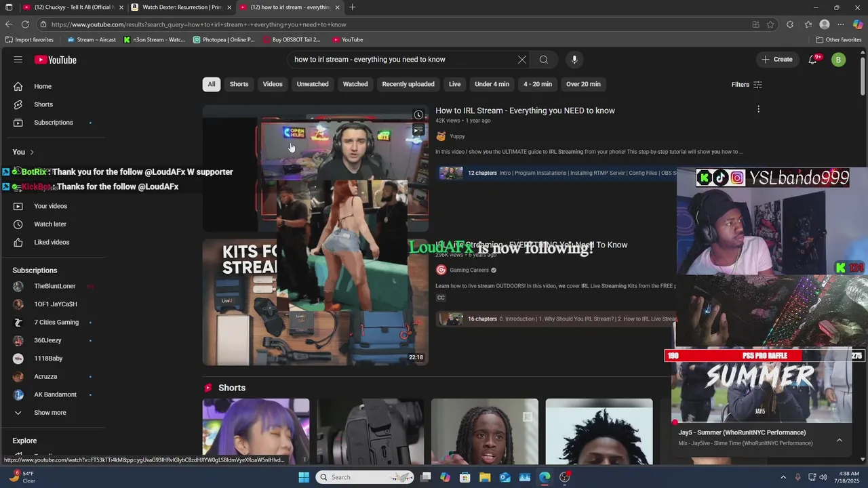Screen dimensions: 868x488
Task: Select the Unwatched filter chip
Action: (x=313, y=85)
